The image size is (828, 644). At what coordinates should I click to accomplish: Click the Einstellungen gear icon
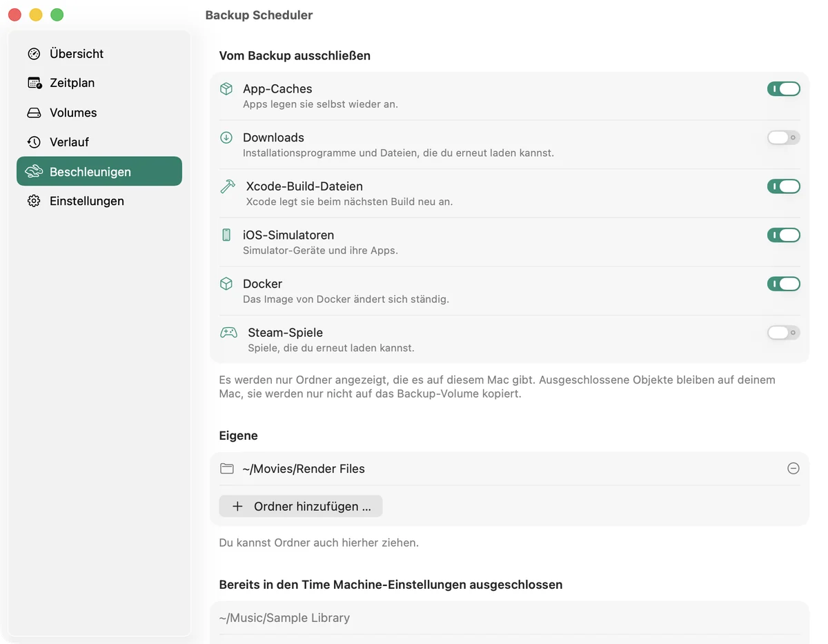(x=34, y=201)
